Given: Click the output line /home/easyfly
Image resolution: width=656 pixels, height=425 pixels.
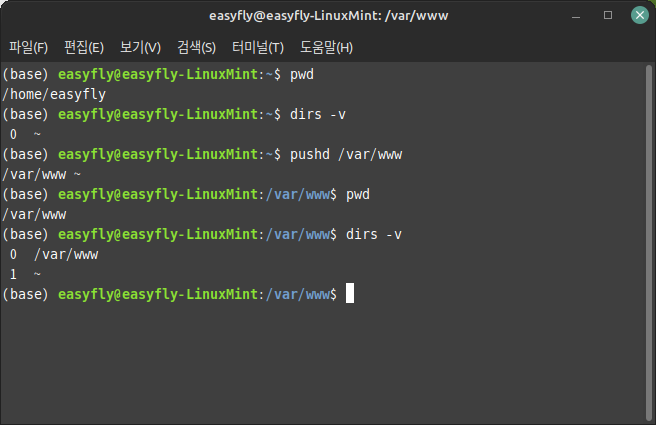Looking at the screenshot, I should [x=54, y=95].
